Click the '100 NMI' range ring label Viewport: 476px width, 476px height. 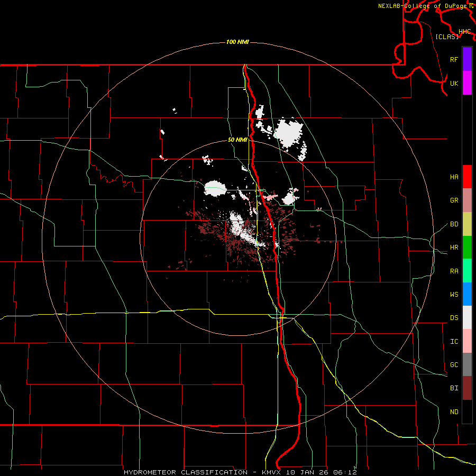pos(237,42)
